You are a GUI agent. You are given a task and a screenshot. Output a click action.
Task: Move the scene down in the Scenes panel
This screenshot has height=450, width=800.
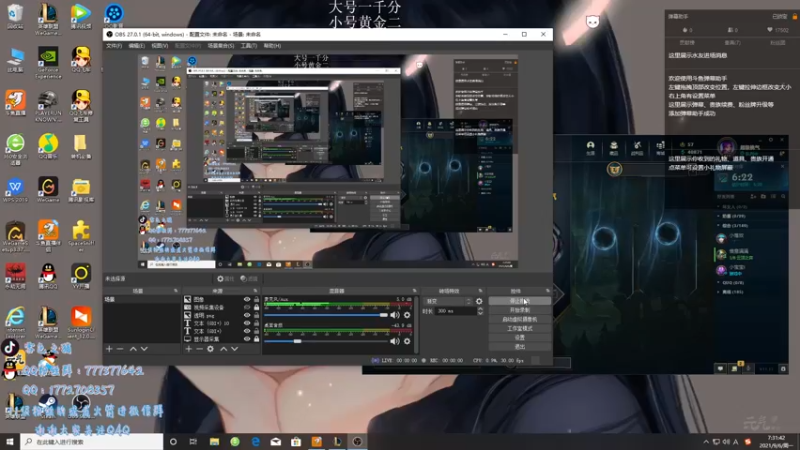coord(144,349)
